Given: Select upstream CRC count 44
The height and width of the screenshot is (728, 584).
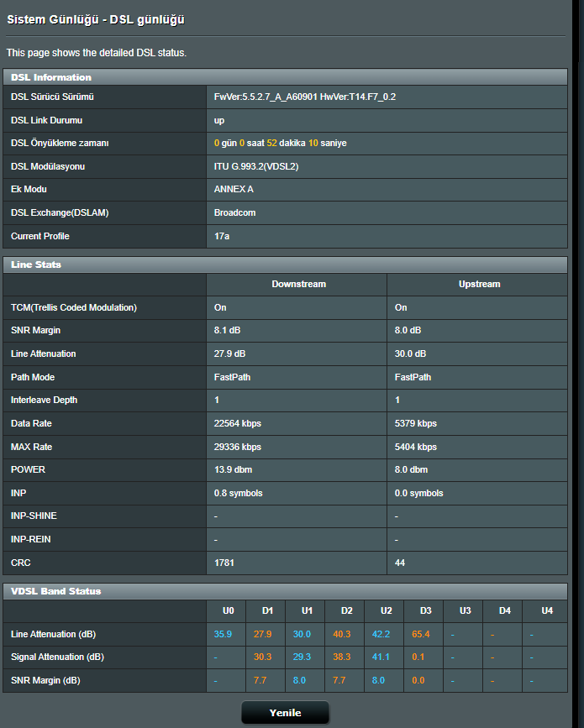Looking at the screenshot, I should (x=399, y=563).
